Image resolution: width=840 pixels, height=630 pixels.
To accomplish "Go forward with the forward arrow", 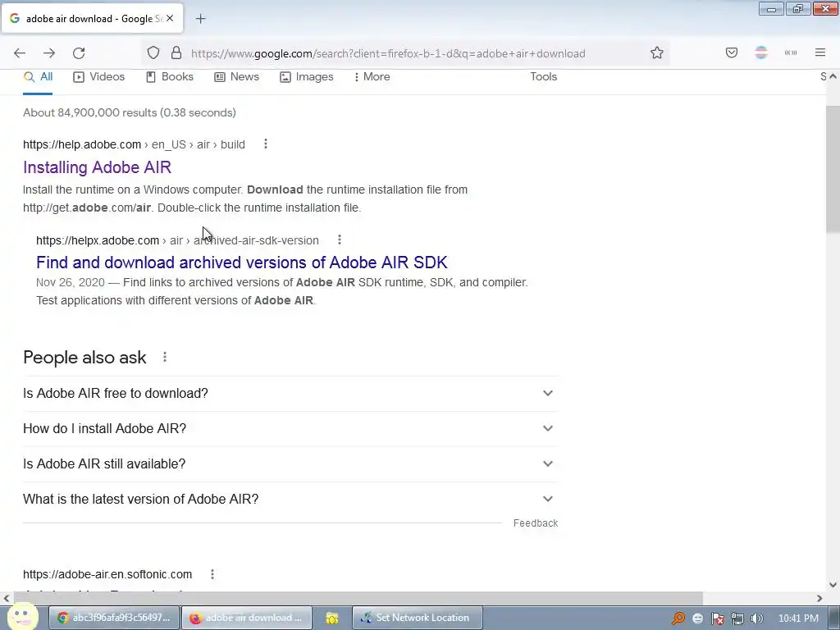I will point(49,53).
